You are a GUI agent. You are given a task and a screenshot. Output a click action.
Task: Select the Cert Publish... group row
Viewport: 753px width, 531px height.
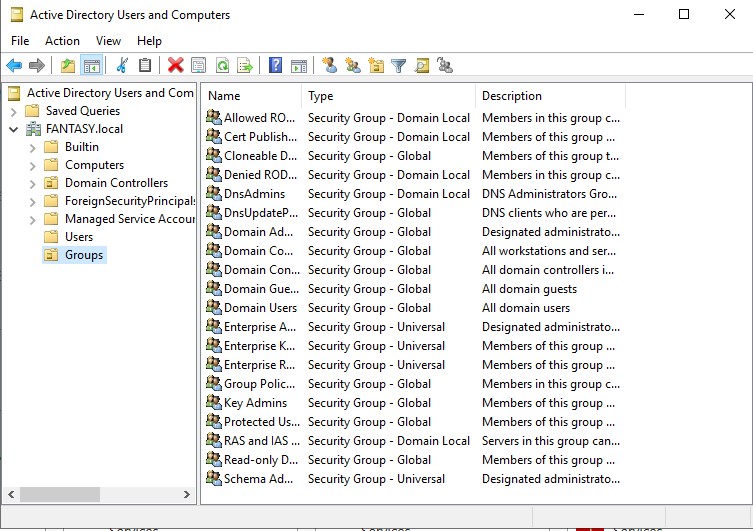(413, 136)
